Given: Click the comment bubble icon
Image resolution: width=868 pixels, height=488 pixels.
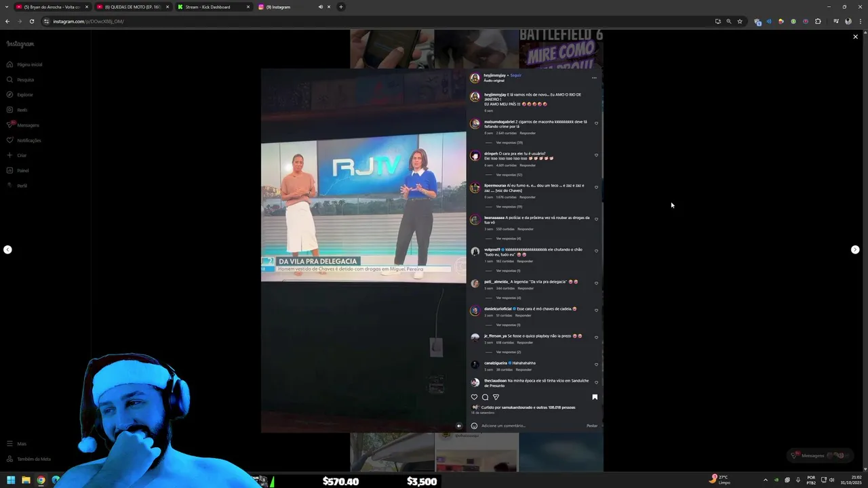Looking at the screenshot, I should [485, 397].
